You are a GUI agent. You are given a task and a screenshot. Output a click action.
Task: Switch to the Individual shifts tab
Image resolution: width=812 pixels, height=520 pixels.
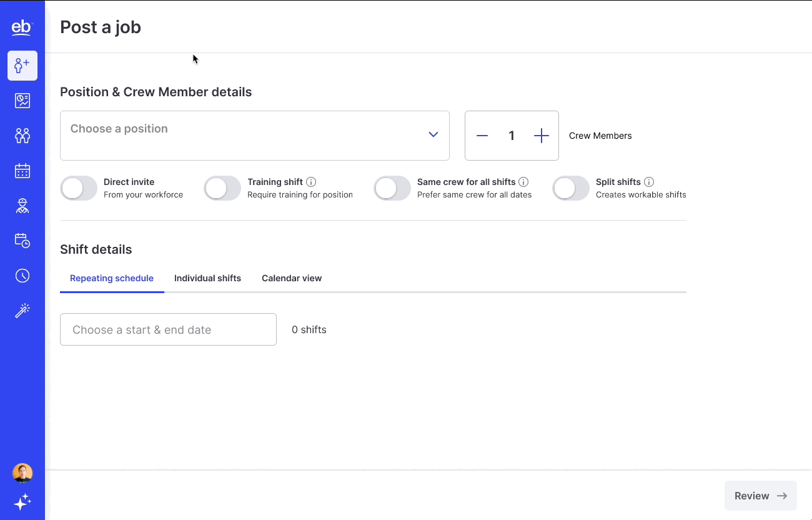[207, 278]
